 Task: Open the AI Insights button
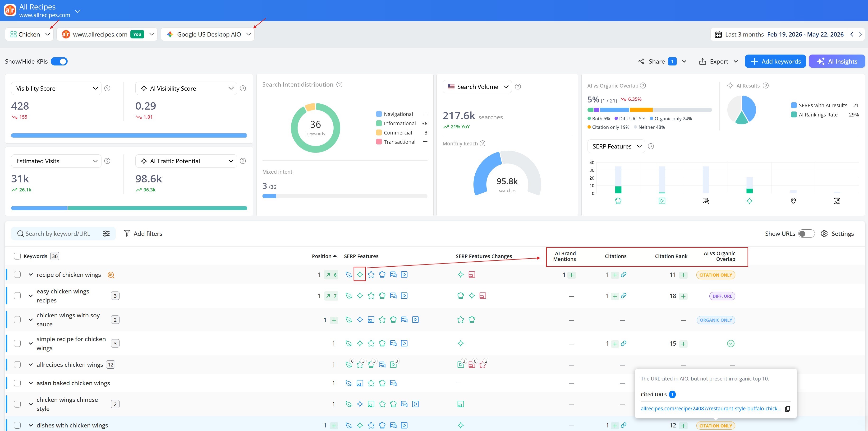tap(837, 61)
